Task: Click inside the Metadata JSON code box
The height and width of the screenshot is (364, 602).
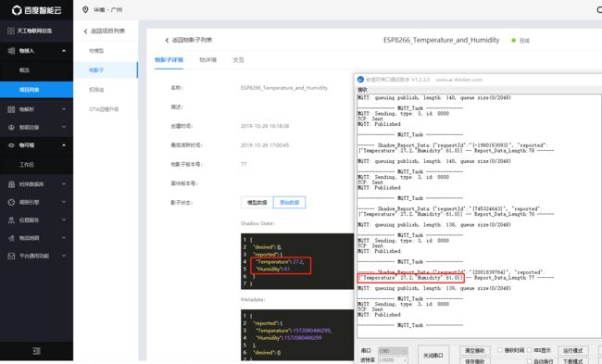Action: [x=297, y=335]
